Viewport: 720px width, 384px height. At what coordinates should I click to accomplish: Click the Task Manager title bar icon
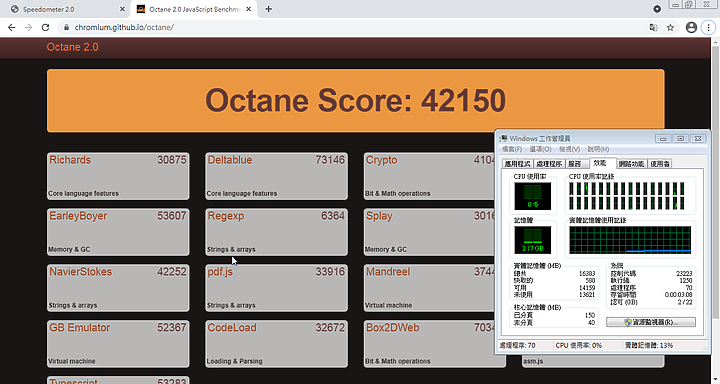point(504,138)
